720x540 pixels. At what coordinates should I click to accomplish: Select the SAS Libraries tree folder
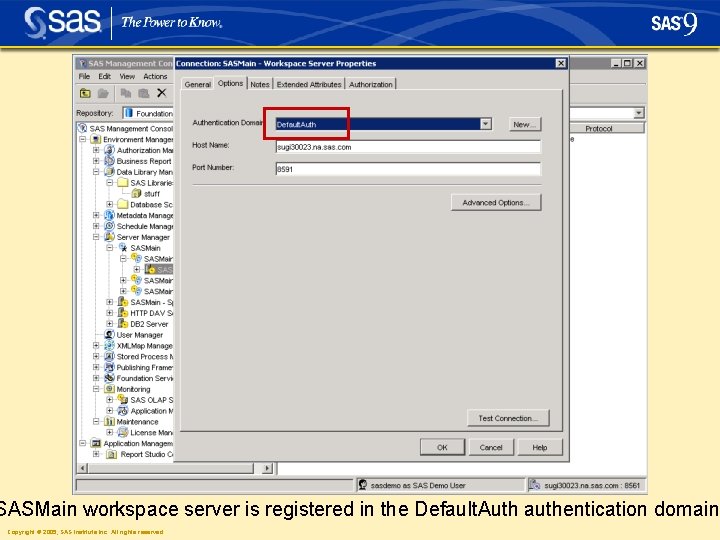pyautogui.click(x=152, y=183)
